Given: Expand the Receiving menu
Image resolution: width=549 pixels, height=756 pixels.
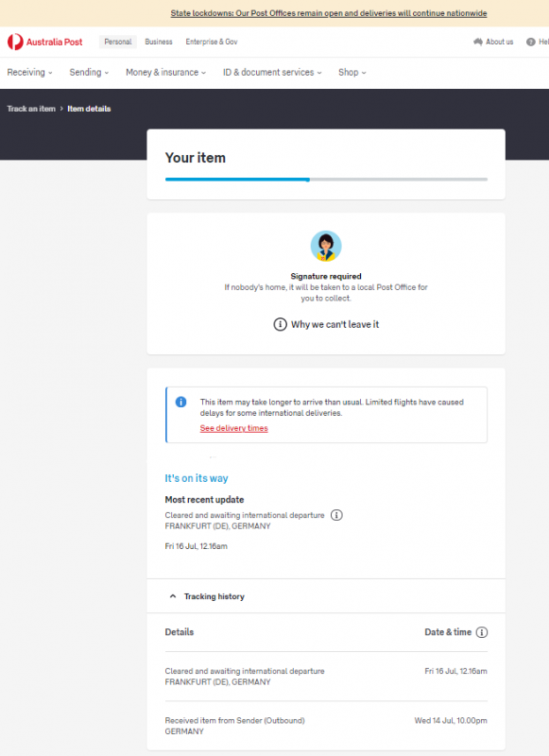Looking at the screenshot, I should [30, 73].
